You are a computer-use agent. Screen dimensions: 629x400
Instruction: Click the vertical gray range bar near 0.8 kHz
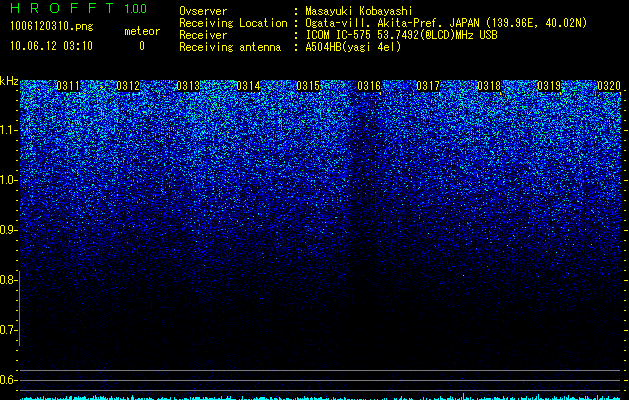click(x=19, y=308)
